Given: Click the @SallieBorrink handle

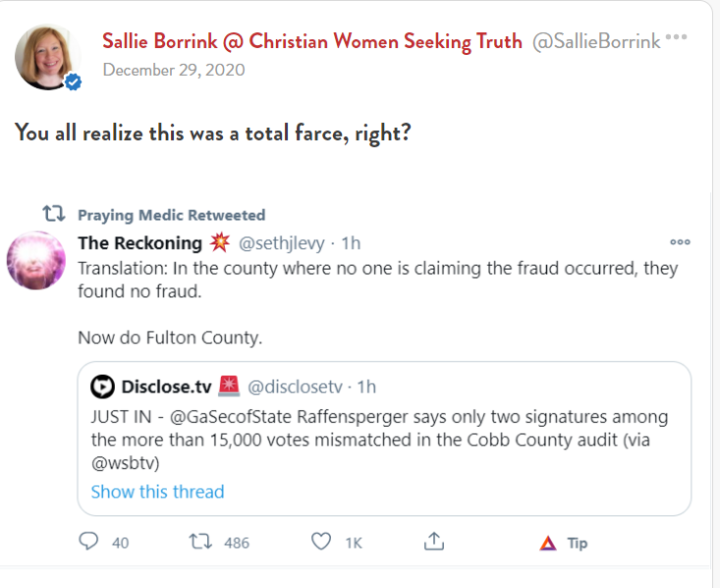Looking at the screenshot, I should click(x=596, y=42).
